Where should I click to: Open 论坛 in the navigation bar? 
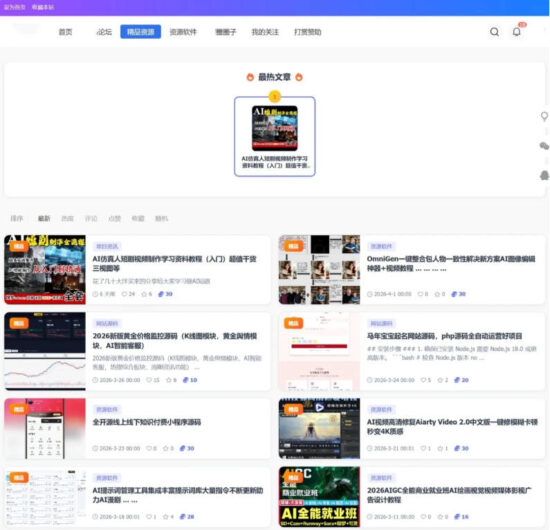(x=104, y=32)
